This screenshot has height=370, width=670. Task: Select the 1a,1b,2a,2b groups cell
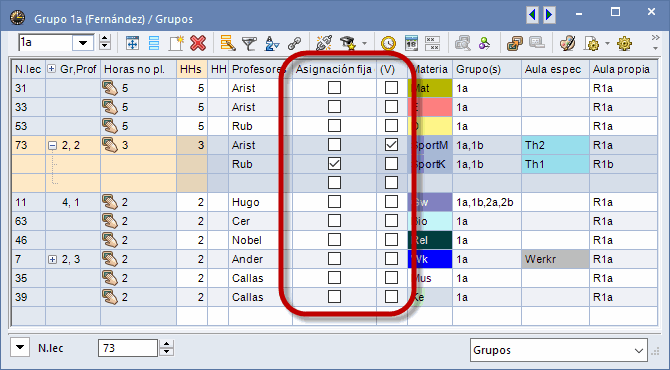point(487,202)
